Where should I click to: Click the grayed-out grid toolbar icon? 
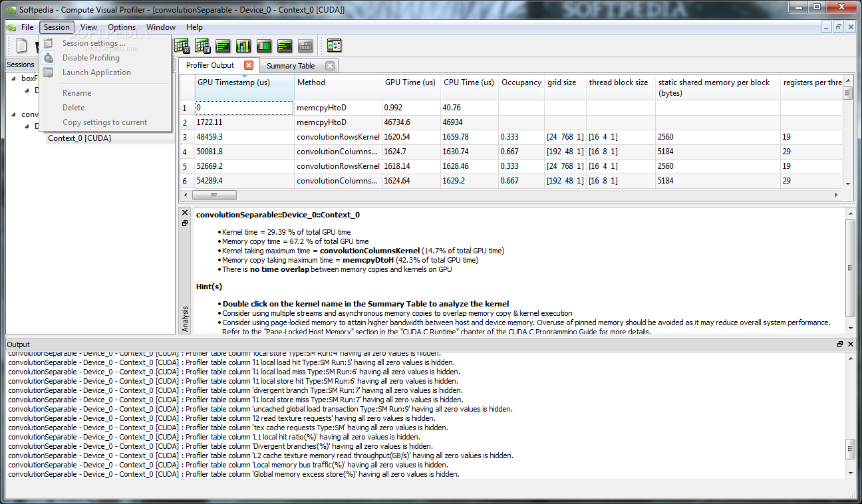305,46
